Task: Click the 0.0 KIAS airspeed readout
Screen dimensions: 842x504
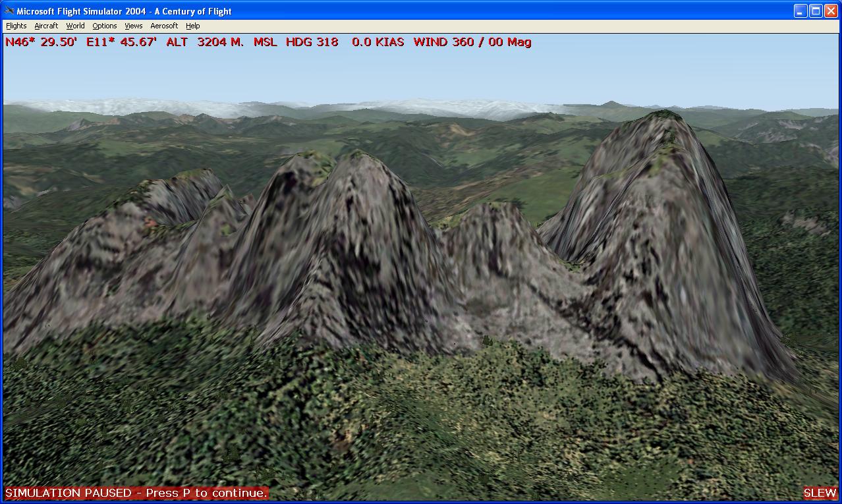Action: pos(378,42)
